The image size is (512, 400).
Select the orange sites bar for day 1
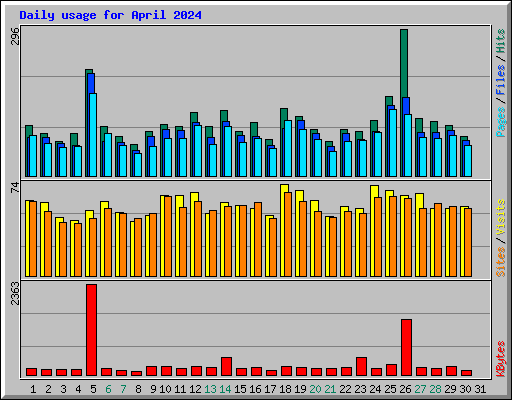tap(33, 239)
